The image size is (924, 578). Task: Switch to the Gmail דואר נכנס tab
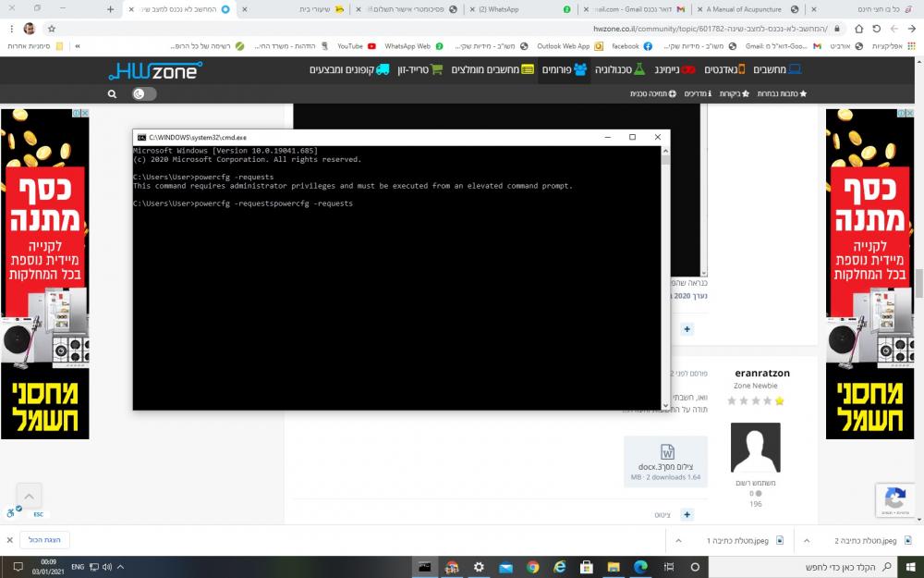[x=636, y=9]
